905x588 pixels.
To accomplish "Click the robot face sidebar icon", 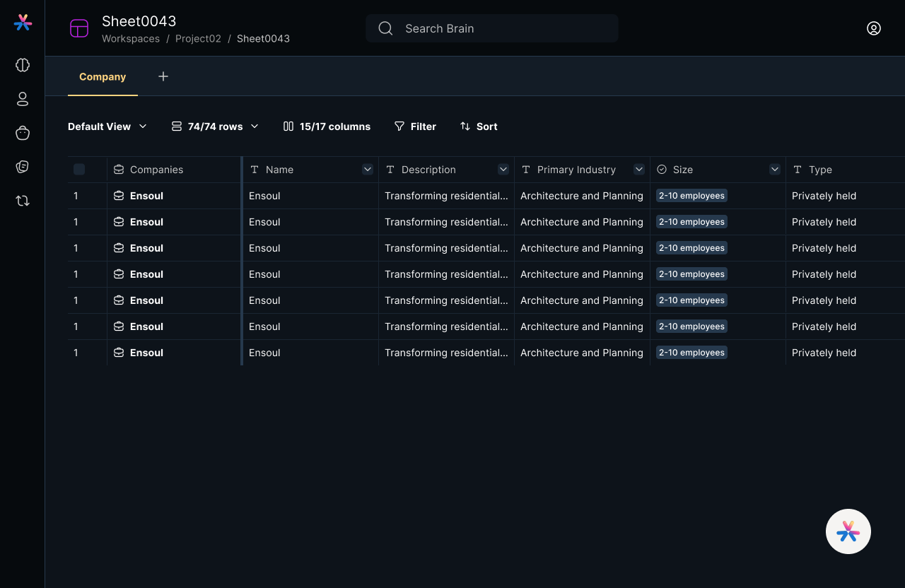I will click(23, 133).
